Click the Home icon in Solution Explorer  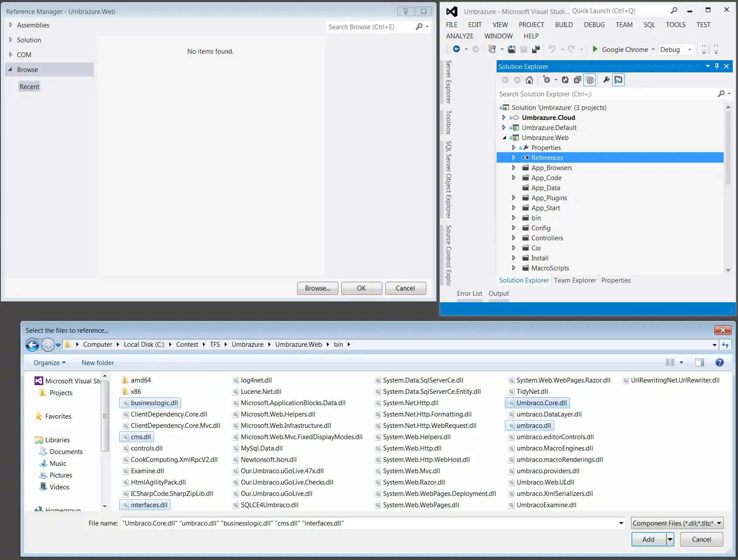(x=529, y=80)
